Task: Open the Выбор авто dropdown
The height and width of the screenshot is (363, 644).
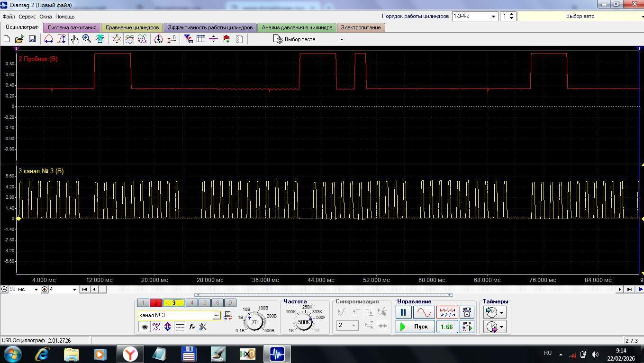Action: (x=581, y=17)
